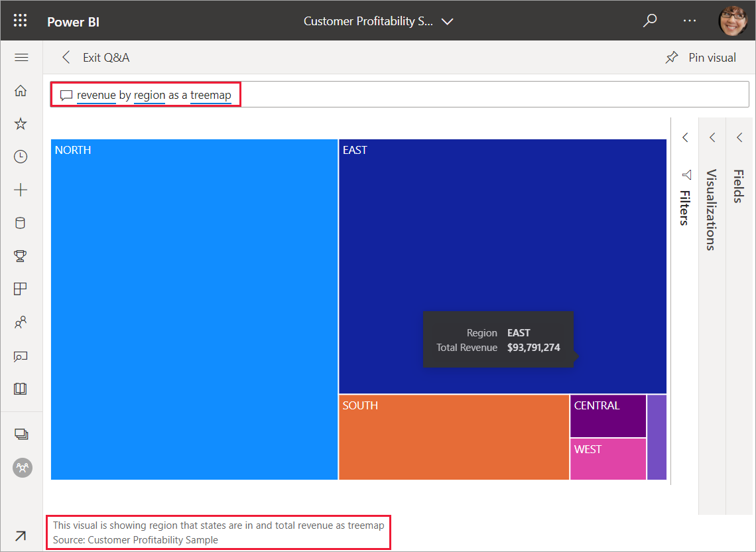Open the Discover icon in sidebar

pos(21,356)
